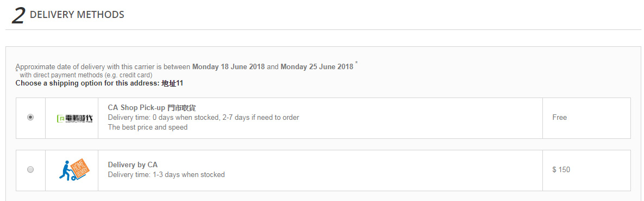Click the DELIVERY METHODS section heading
644x201 pixels.
[x=77, y=15]
